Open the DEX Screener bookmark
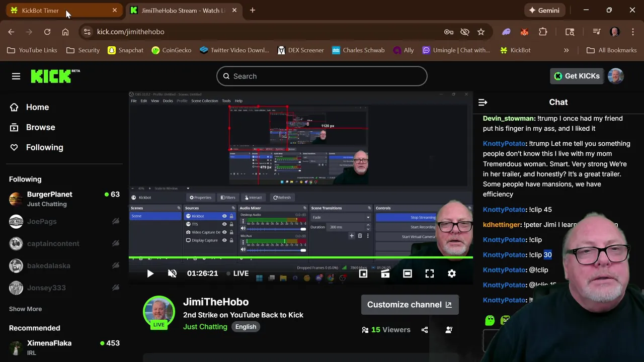The width and height of the screenshot is (644, 362). (x=301, y=50)
